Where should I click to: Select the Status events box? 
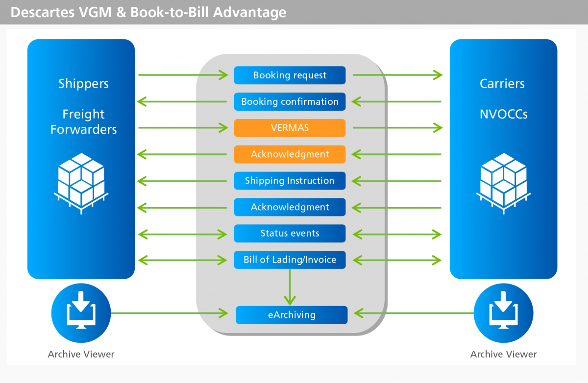290,234
